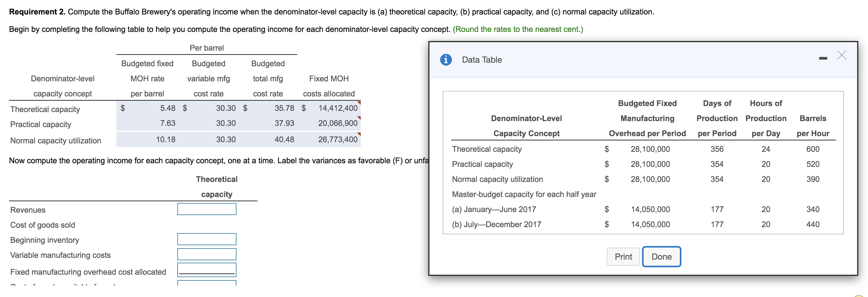This screenshot has height=297, width=868.
Task: Click the Budgeted Fixed Manufacturing Overhead per Period header
Action: point(647,118)
